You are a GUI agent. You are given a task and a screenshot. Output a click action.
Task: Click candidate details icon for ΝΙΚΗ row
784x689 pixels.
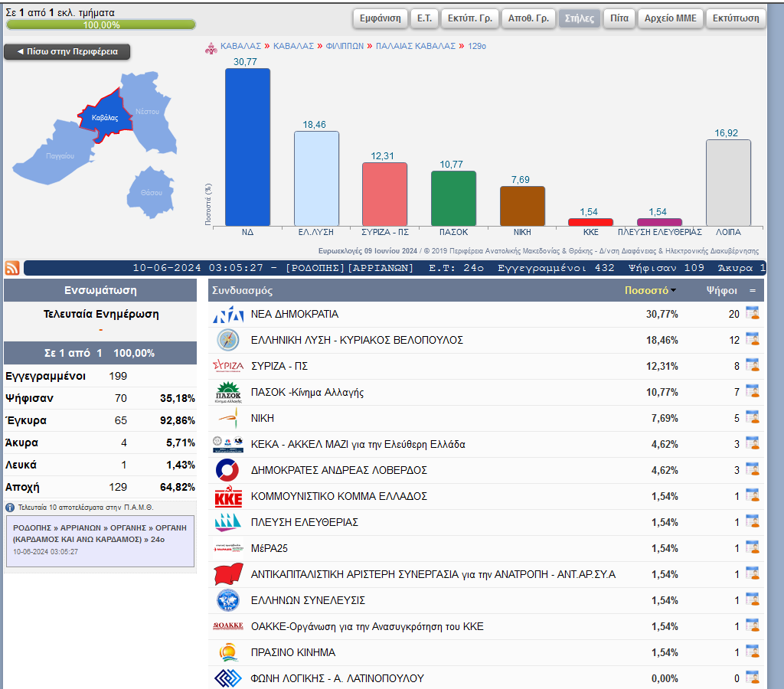pos(752,418)
